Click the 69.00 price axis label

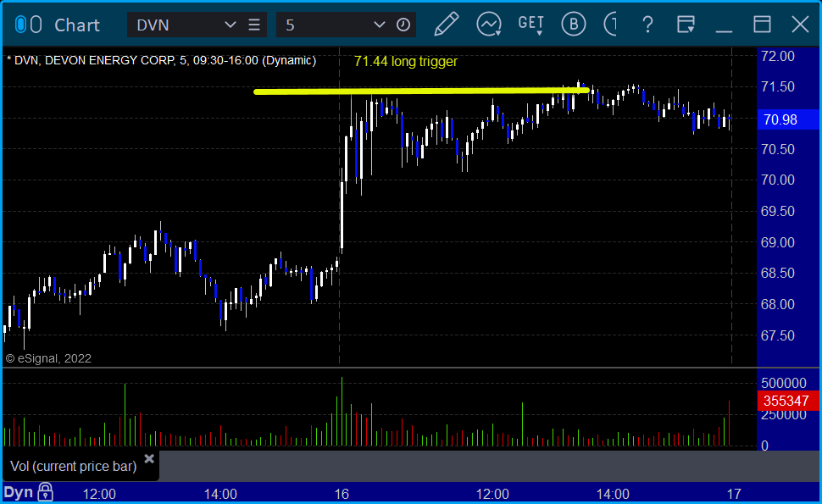coord(777,242)
